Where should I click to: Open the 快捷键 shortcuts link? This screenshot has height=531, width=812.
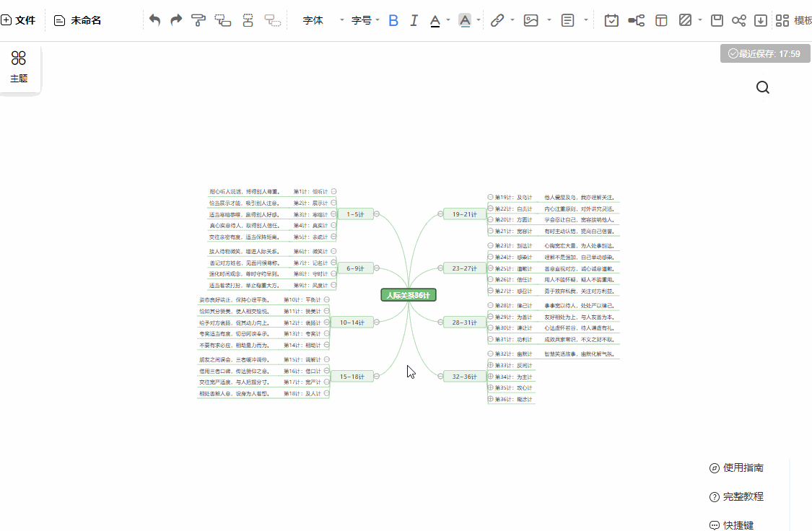pyautogui.click(x=731, y=525)
